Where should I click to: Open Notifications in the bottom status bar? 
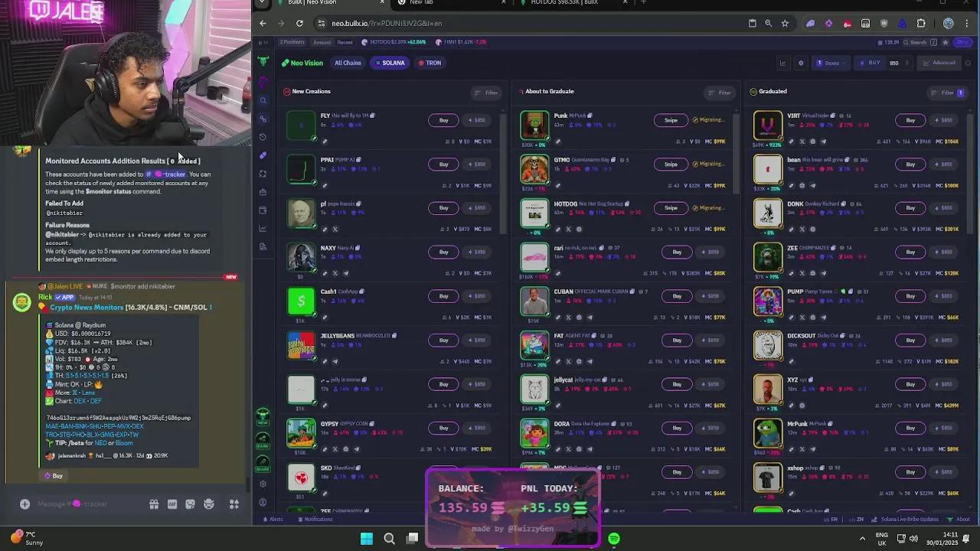pos(314,519)
